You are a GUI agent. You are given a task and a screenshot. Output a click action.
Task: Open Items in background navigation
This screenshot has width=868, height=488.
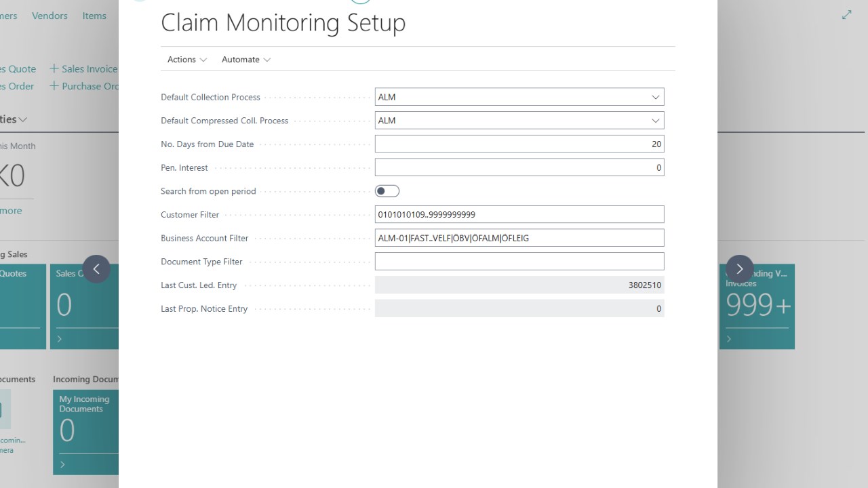click(x=94, y=16)
